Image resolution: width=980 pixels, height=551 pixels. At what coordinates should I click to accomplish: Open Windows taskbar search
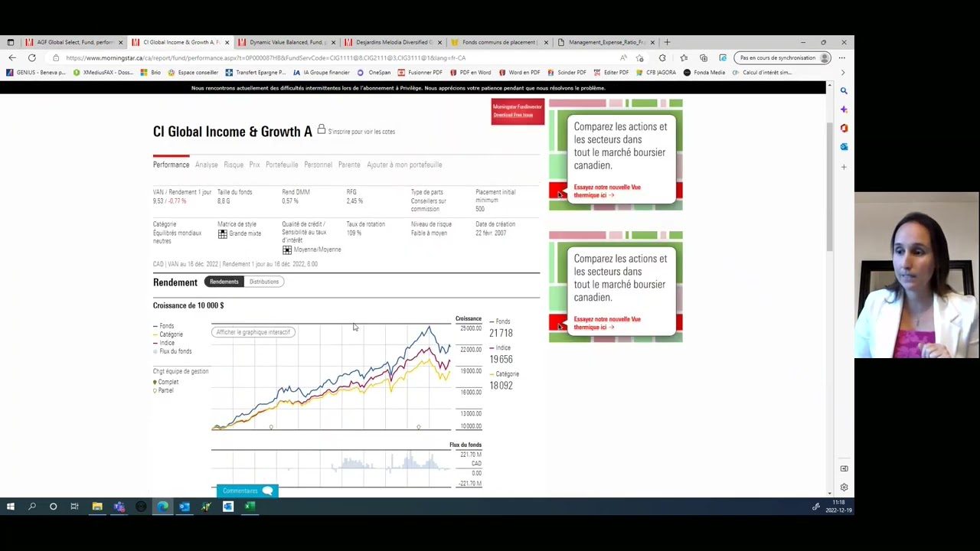click(32, 506)
